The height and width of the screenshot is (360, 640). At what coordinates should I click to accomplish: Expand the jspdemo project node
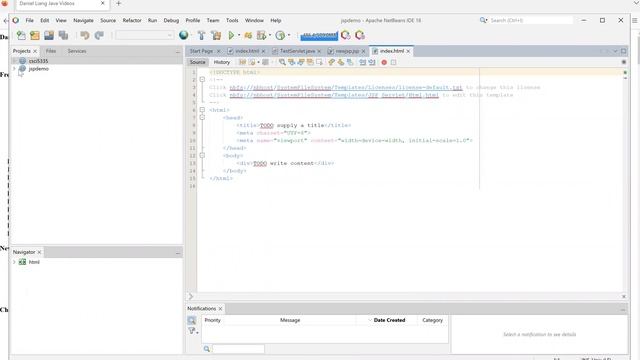[x=14, y=69]
